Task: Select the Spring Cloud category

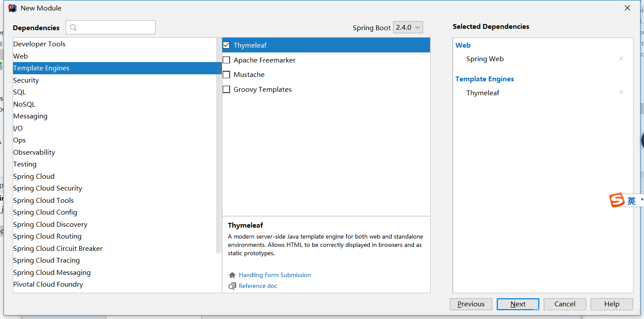Action: pos(114,177)
